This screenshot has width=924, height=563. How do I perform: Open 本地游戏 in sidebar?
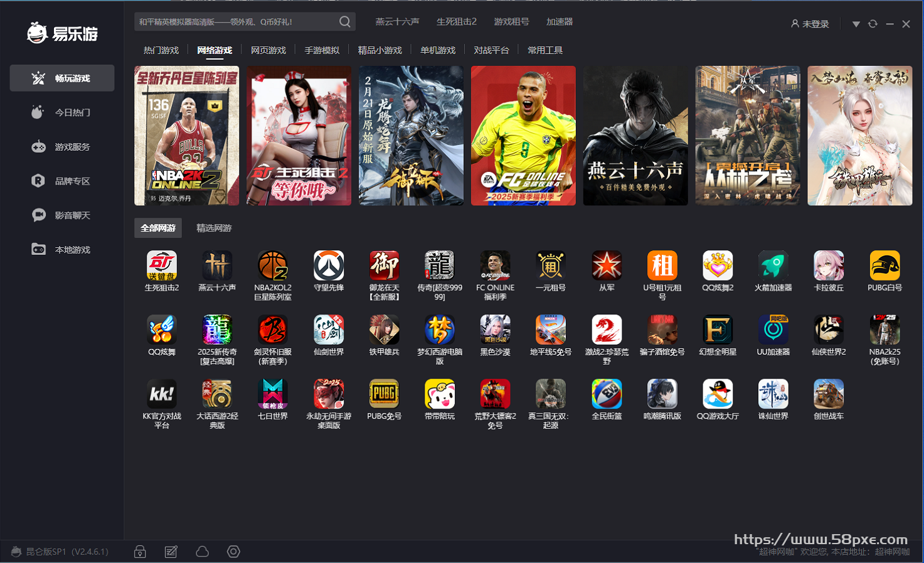point(62,249)
